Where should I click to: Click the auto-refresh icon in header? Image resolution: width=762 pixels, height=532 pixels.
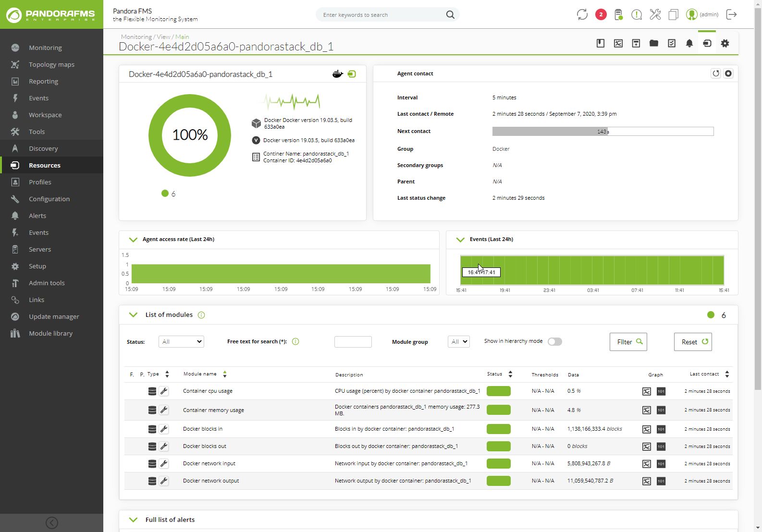tap(582, 14)
